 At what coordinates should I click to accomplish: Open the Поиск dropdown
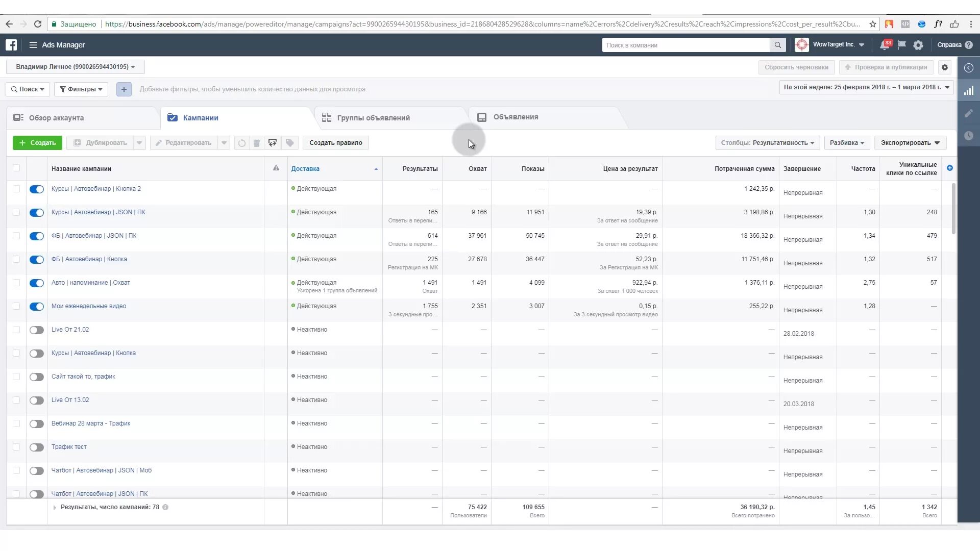[x=28, y=89]
